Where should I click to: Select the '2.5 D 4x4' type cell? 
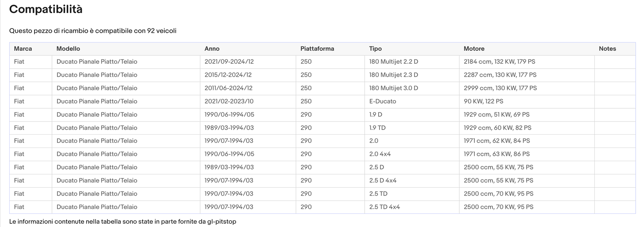click(412, 181)
